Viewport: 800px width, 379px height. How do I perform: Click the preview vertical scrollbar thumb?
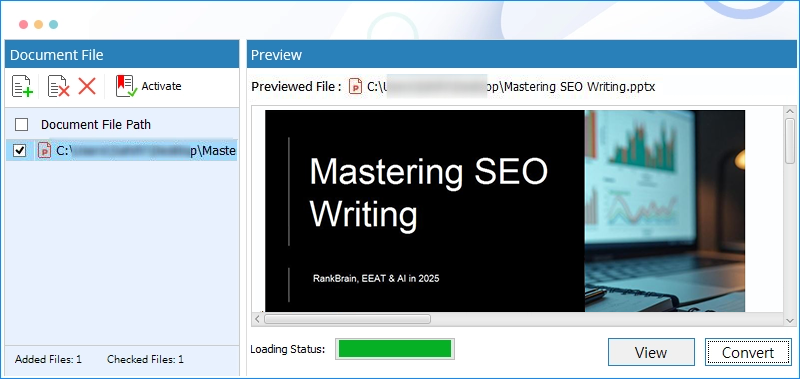(x=790, y=141)
